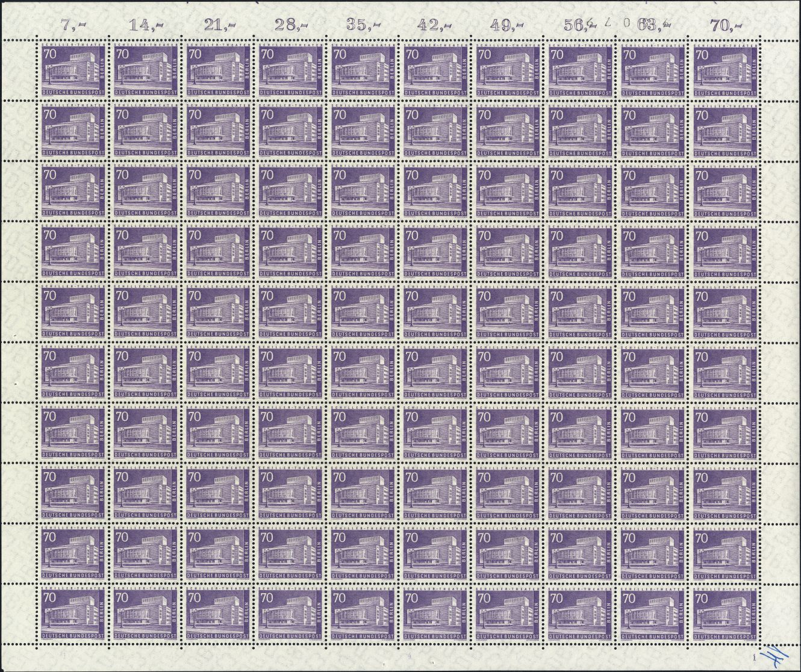Click the sheet number 1 in bottom margin
The height and width of the screenshot is (672, 801).
(x=753, y=656)
